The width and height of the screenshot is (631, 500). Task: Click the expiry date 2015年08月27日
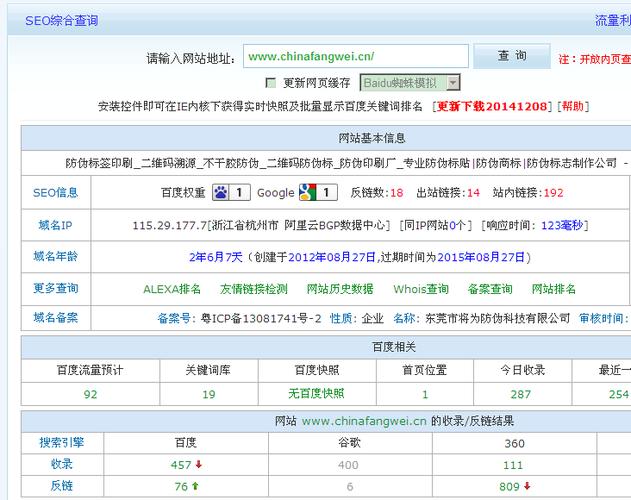pos(481,257)
